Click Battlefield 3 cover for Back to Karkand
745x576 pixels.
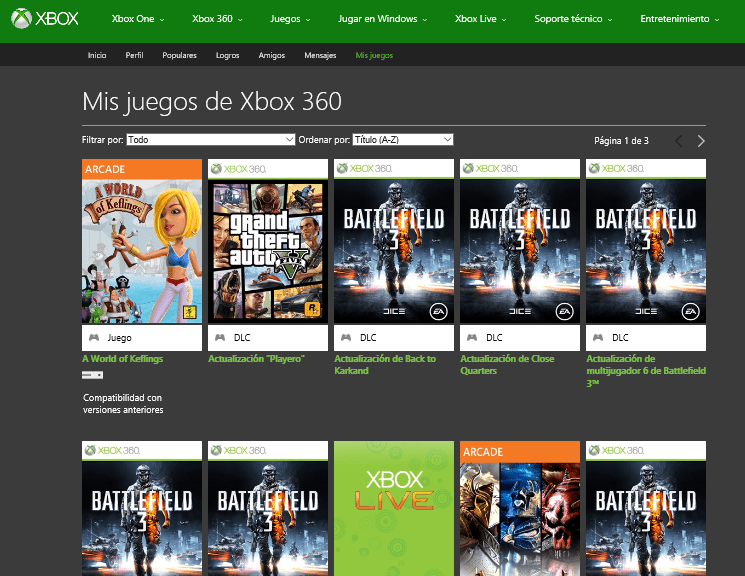coord(394,241)
